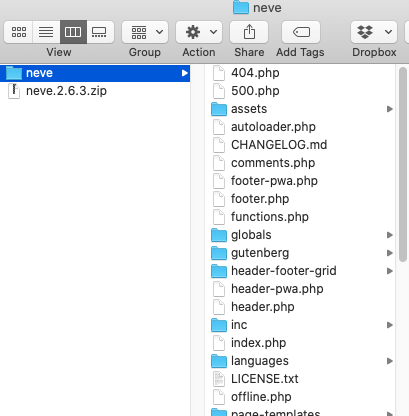Viewport: 409px width, 416px height.
Task: Select the 500.php file
Action: [x=300, y=91]
